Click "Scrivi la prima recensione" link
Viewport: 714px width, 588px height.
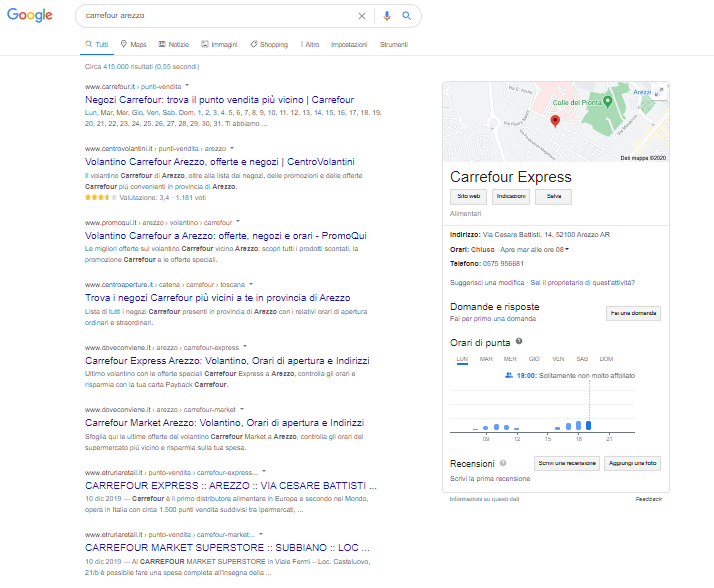490,479
